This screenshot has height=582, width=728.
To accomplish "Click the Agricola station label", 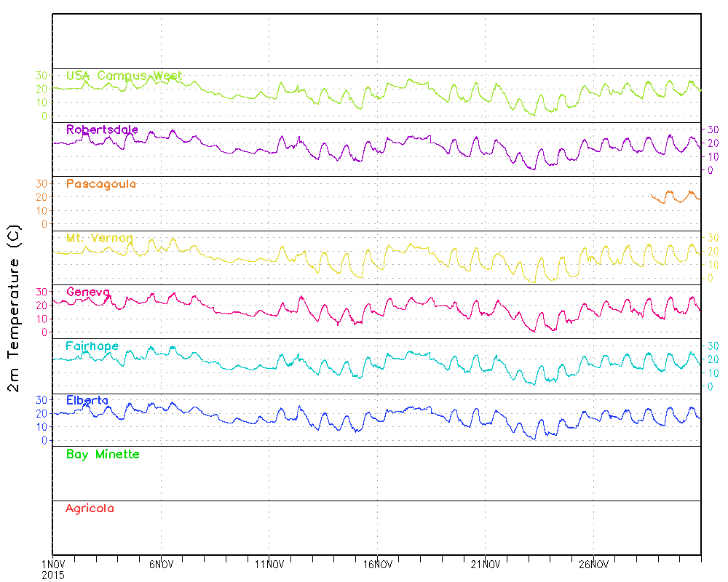I will [x=90, y=509].
